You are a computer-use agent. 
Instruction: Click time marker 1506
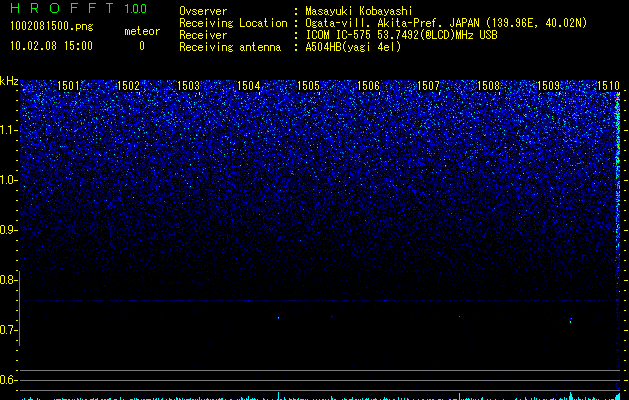(x=368, y=86)
